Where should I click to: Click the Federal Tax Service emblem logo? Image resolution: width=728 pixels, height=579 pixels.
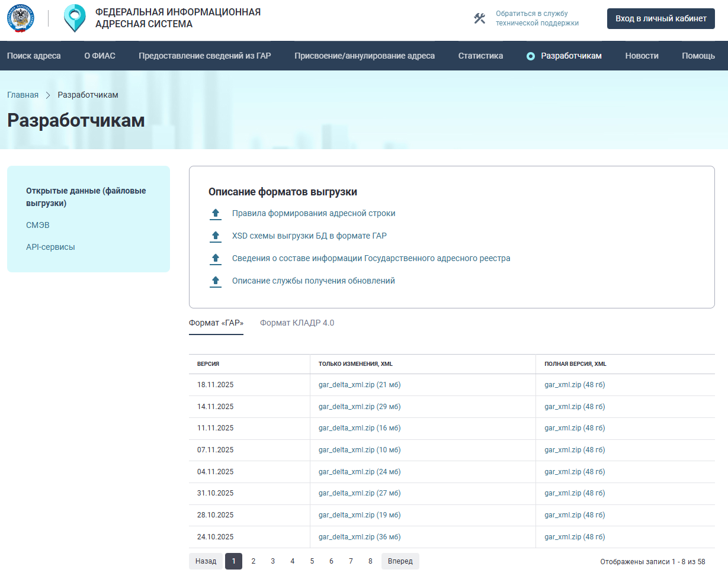[x=21, y=18]
